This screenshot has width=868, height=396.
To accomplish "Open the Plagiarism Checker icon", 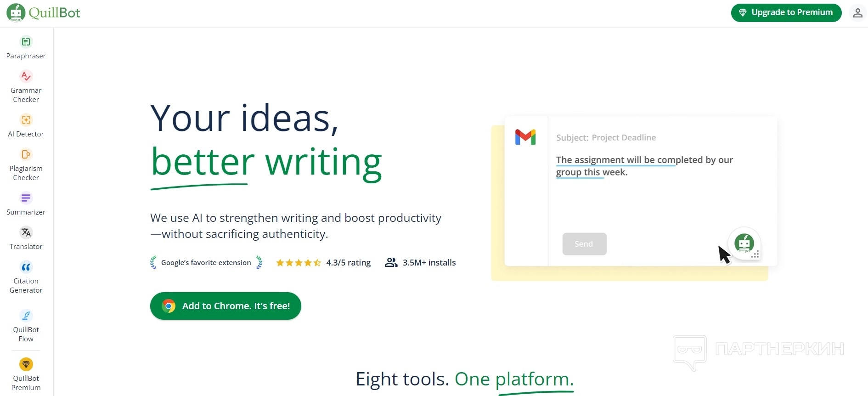I will pos(26,154).
